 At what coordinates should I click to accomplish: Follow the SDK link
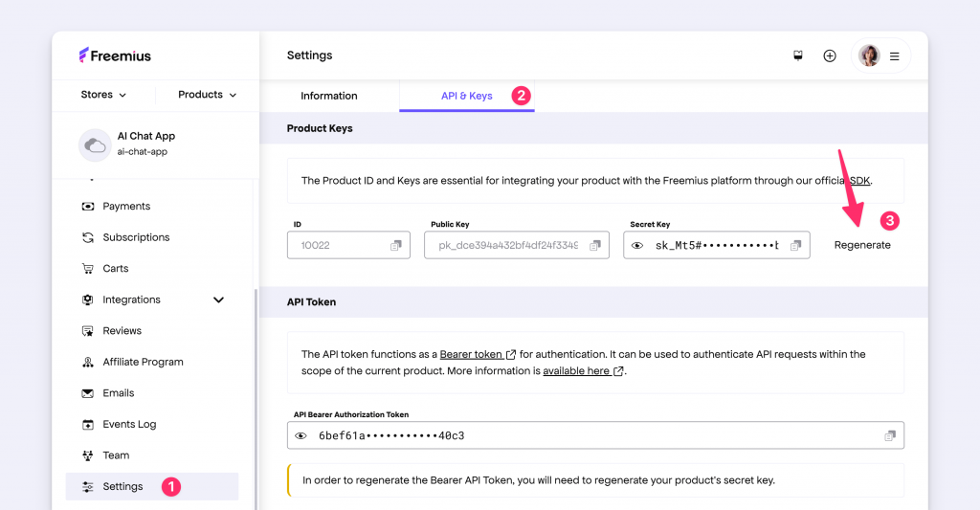pyautogui.click(x=859, y=181)
